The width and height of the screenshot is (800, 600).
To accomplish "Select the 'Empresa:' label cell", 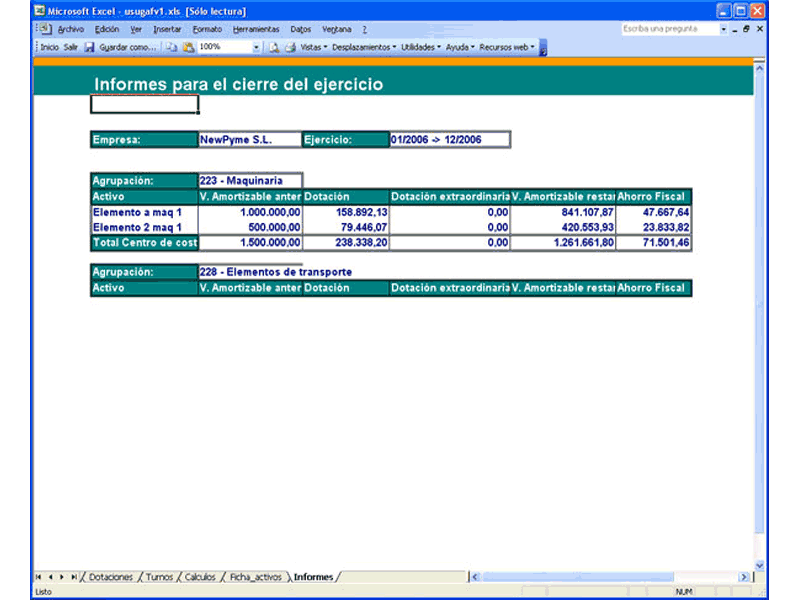I will (144, 140).
